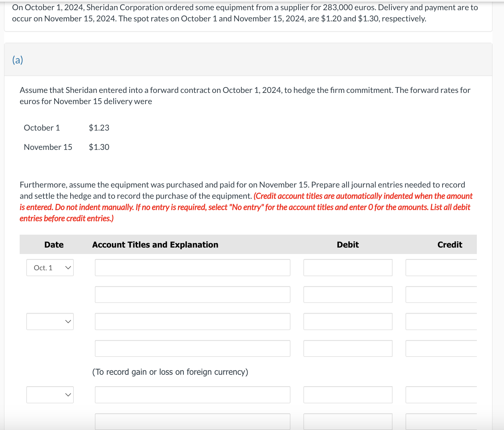Screen dimensions: 504x430
Task: Click the "$1.23" forward rate value
Action: pyautogui.click(x=99, y=128)
